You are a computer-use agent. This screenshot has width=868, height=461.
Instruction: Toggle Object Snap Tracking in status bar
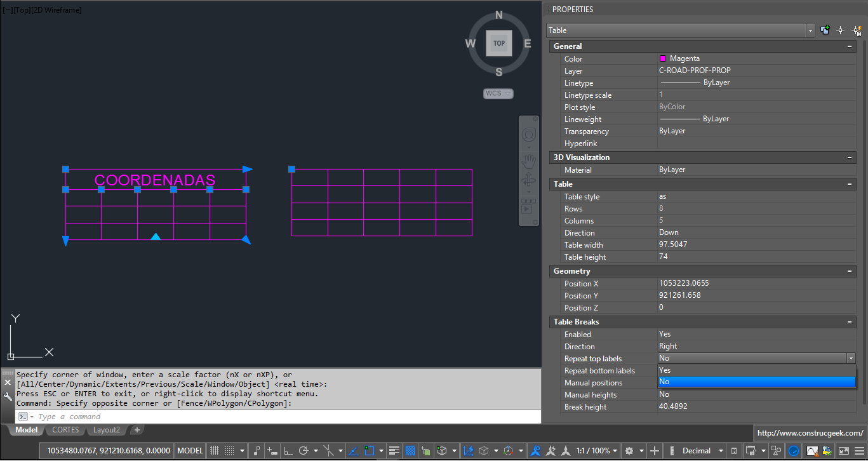(354, 451)
